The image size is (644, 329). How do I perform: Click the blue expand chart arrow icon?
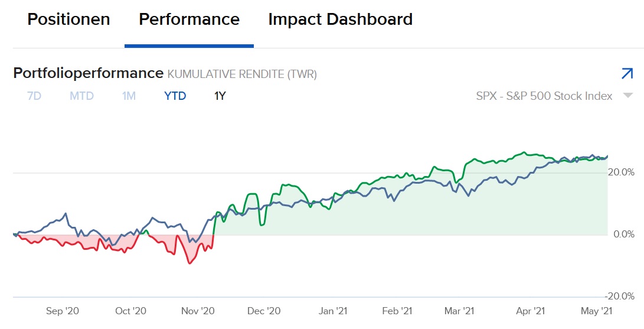click(627, 74)
